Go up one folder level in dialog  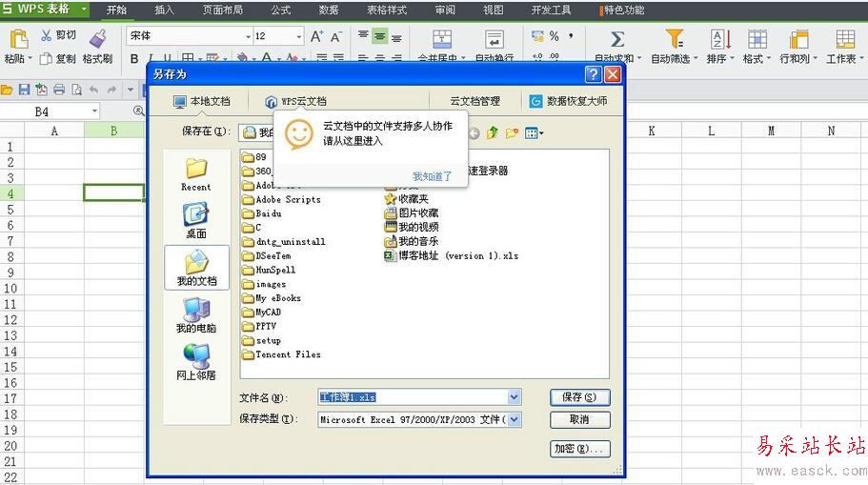pyautogui.click(x=493, y=132)
